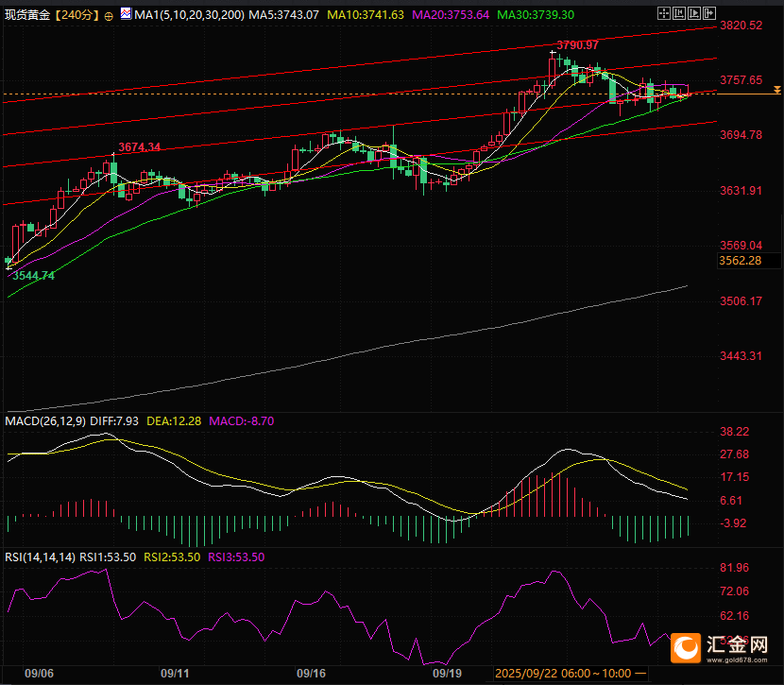Click the RSI2:53.50 value
Viewport: 784px width, 685px height.
[x=172, y=557]
